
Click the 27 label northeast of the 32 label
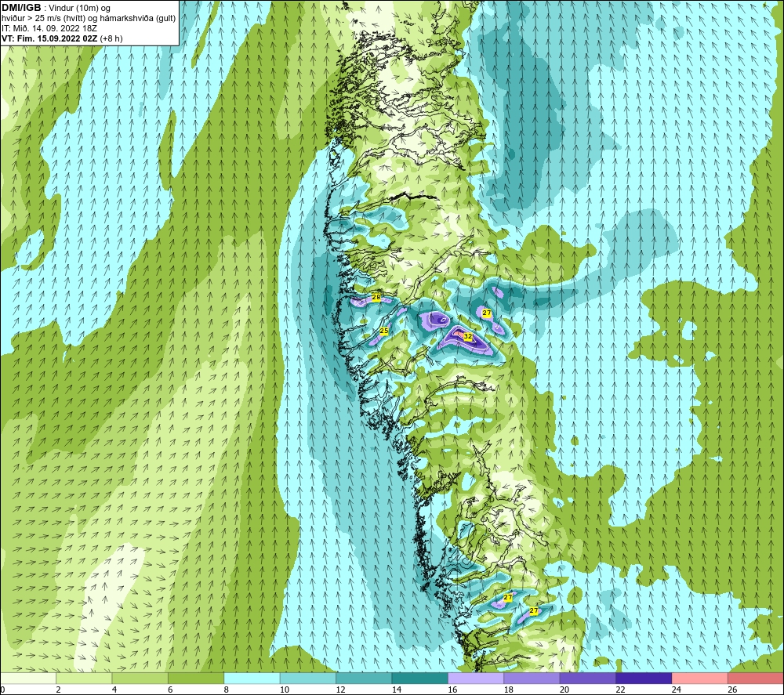(x=487, y=313)
